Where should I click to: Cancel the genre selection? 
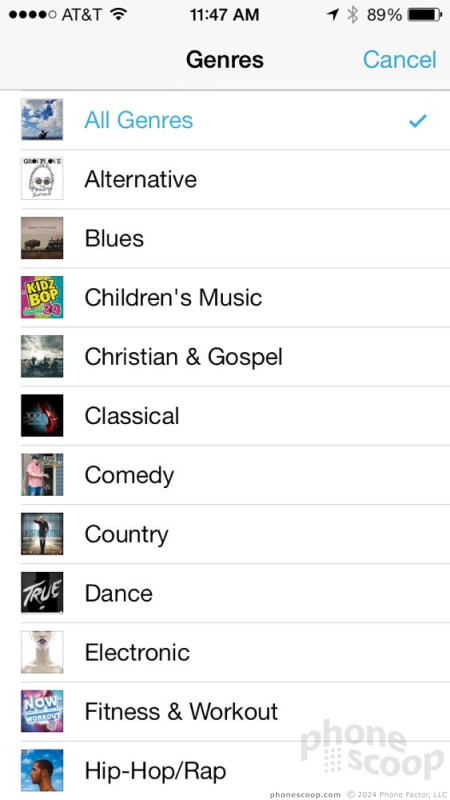tap(399, 60)
